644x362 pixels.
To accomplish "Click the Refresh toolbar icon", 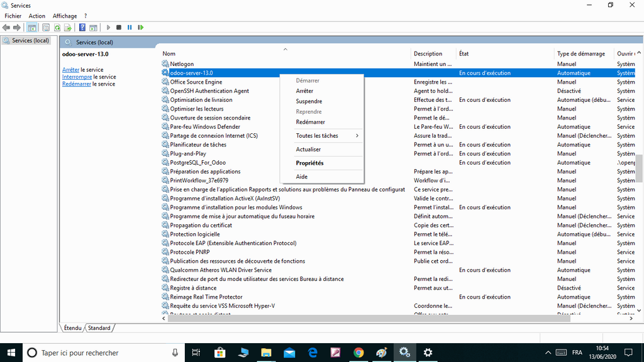I will pyautogui.click(x=57, y=28).
